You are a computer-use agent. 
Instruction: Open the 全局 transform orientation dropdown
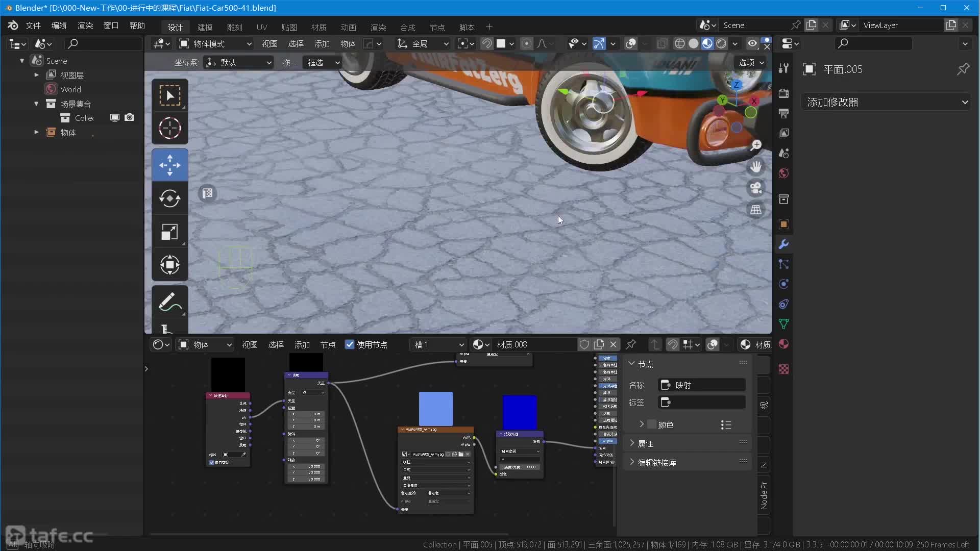[423, 44]
